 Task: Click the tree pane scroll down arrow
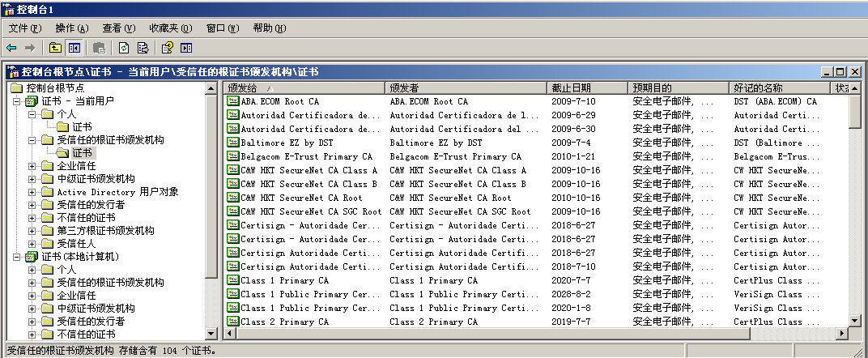[x=211, y=333]
